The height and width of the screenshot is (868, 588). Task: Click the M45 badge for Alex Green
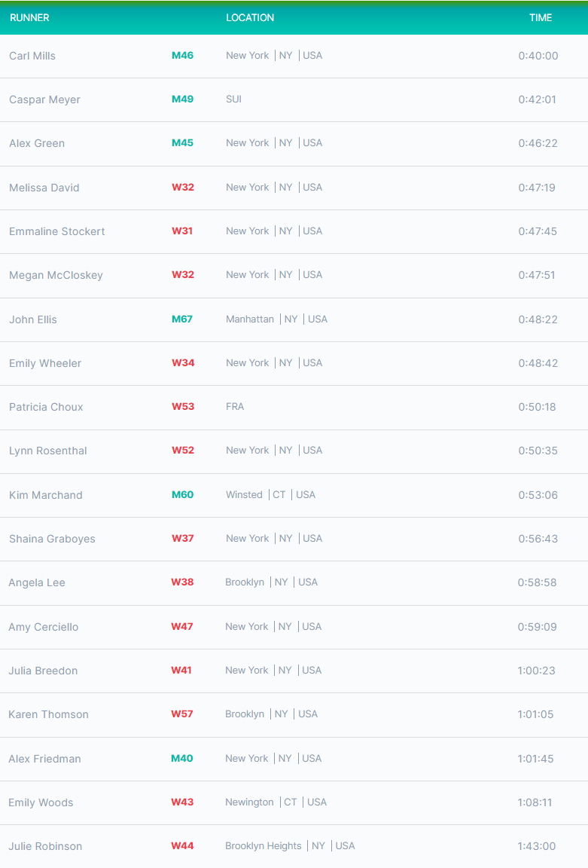[182, 143]
